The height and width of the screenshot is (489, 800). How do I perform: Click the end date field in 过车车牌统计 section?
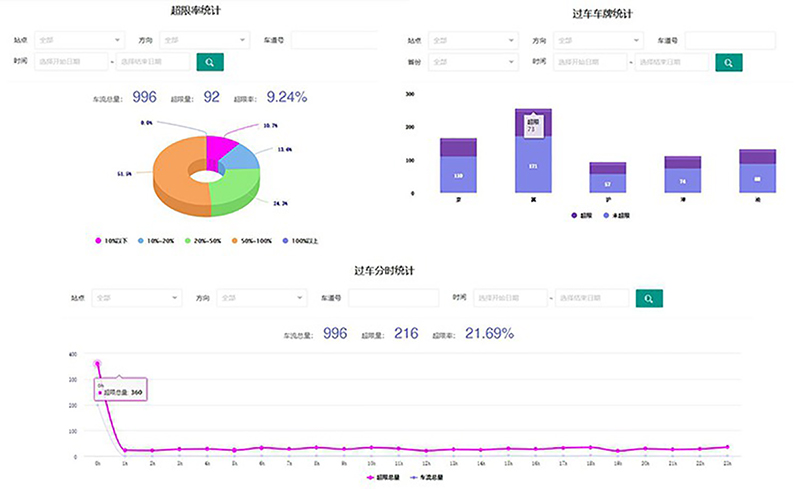671,62
